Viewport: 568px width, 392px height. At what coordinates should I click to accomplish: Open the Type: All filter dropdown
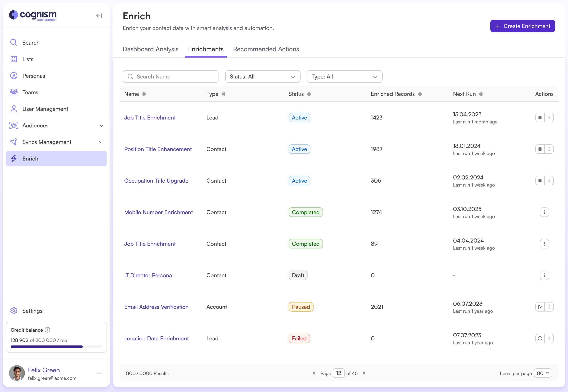344,77
